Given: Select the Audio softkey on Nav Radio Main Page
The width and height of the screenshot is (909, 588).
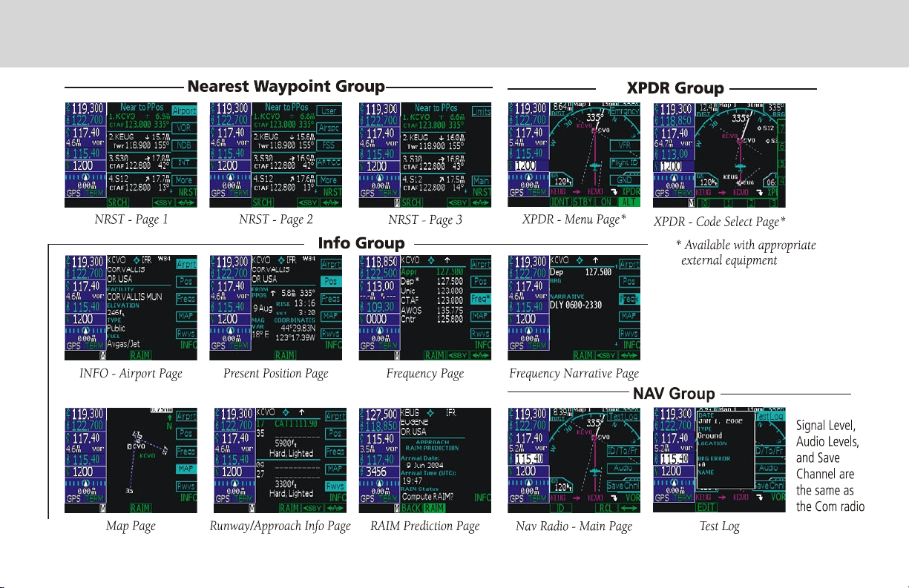Looking at the screenshot, I should 623,469.
